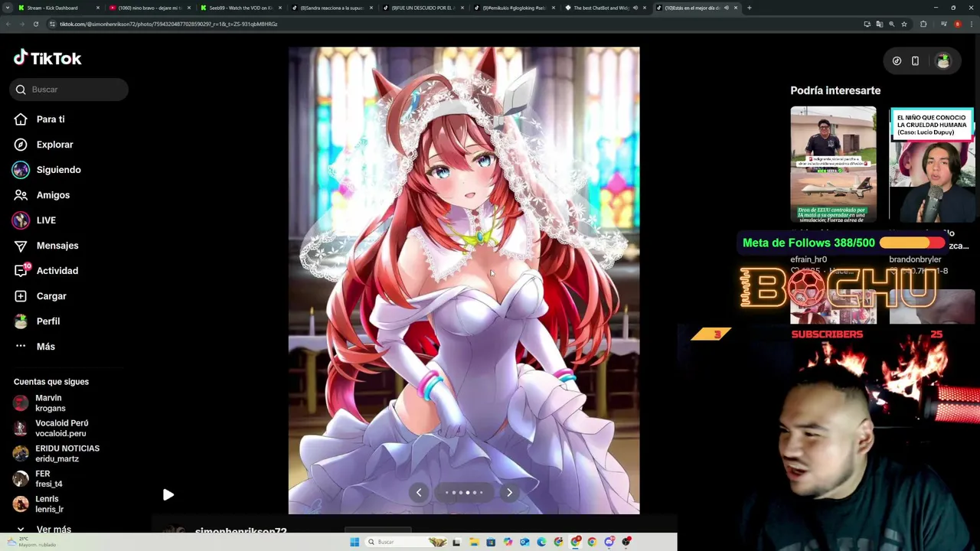Viewport: 980px width, 551px height.
Task: Click the brandonbryler username
Action: click(x=915, y=259)
